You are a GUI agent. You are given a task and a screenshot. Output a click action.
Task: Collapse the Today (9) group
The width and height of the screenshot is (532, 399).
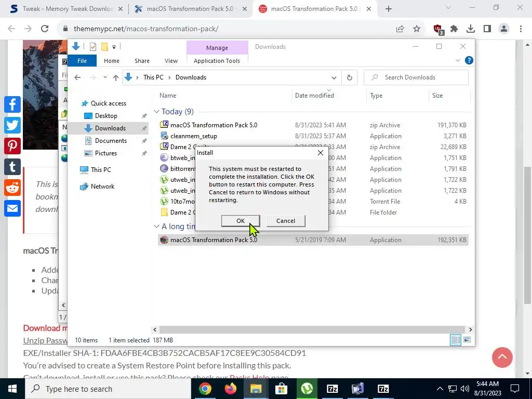(156, 112)
